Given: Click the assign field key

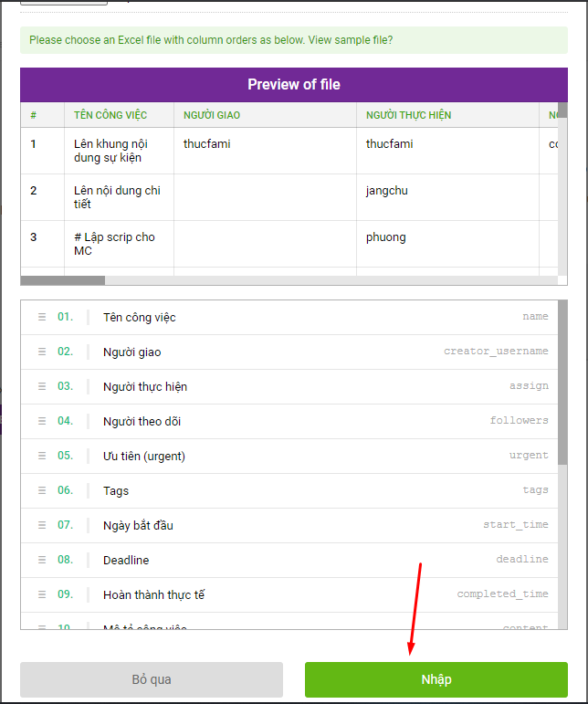Looking at the screenshot, I should 529,385.
